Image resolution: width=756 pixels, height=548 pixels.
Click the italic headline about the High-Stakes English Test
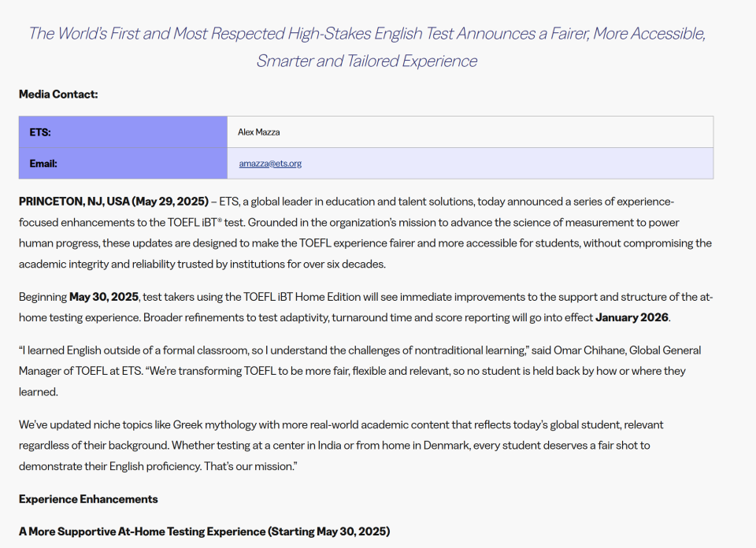tap(367, 46)
